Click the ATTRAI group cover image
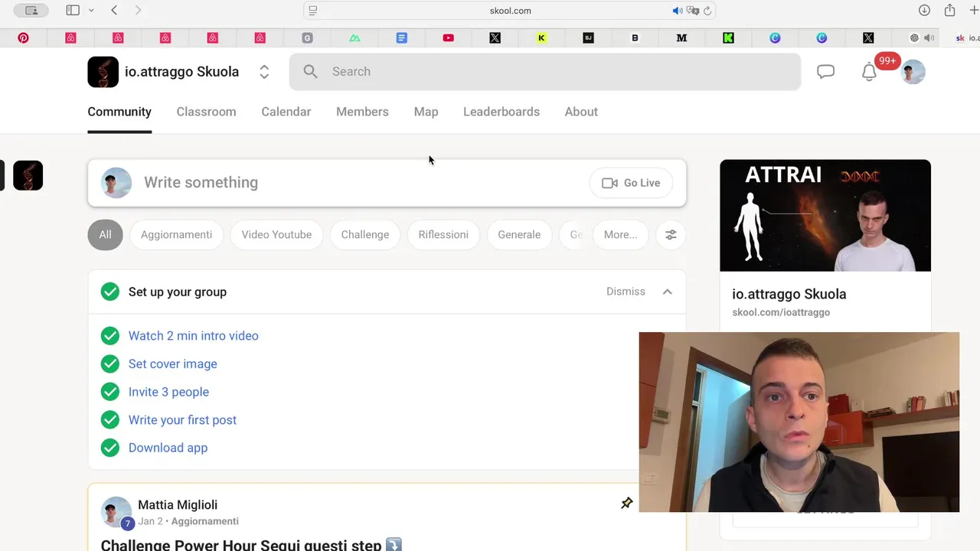This screenshot has height=551, width=980. (825, 216)
